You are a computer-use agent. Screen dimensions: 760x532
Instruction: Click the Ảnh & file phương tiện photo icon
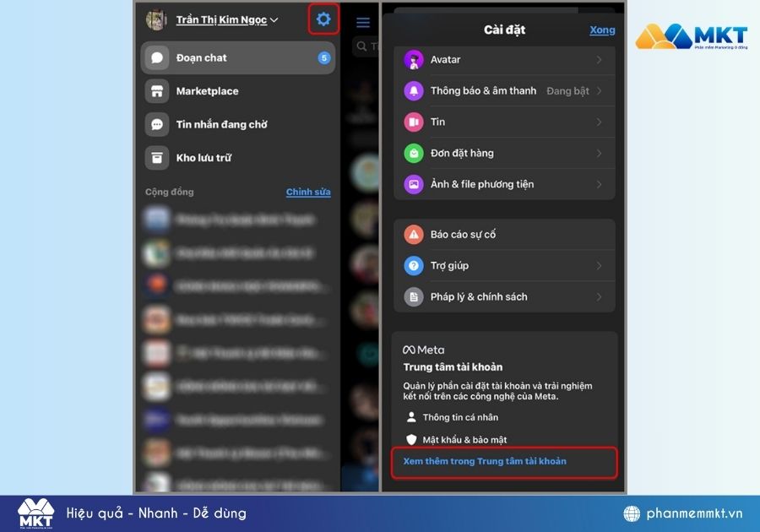[x=413, y=184]
